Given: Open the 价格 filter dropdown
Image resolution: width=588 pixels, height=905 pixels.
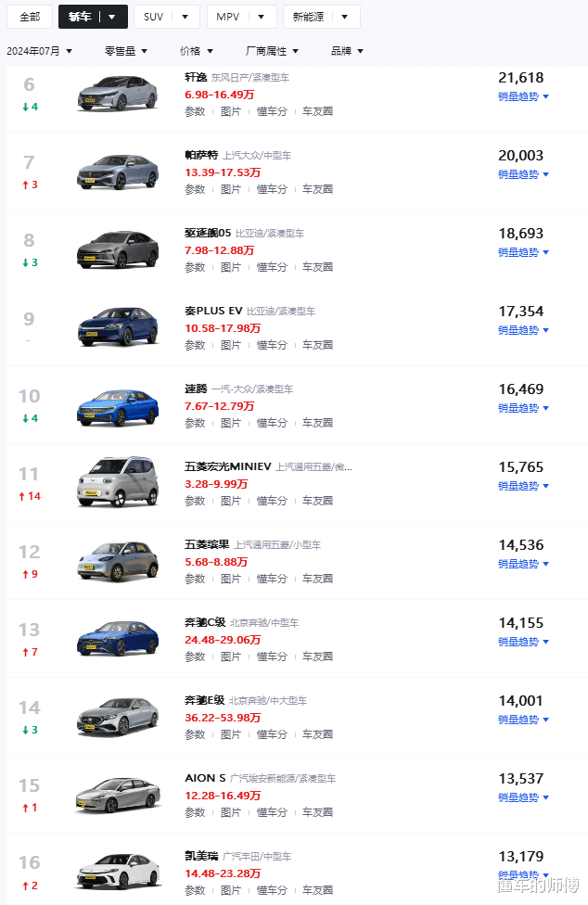Looking at the screenshot, I should 197,51.
